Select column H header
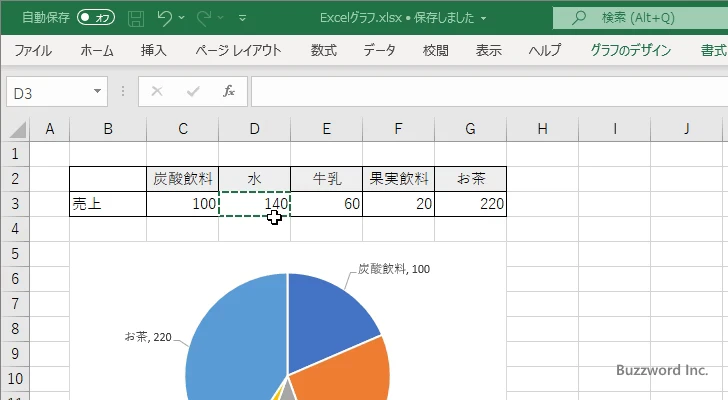The width and height of the screenshot is (728, 400). coord(542,129)
